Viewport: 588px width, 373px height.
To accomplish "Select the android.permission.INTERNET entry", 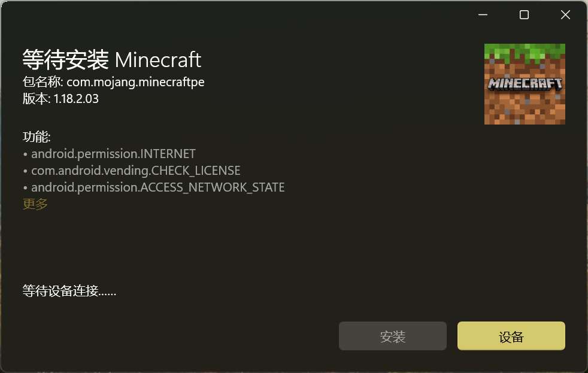I will click(113, 154).
